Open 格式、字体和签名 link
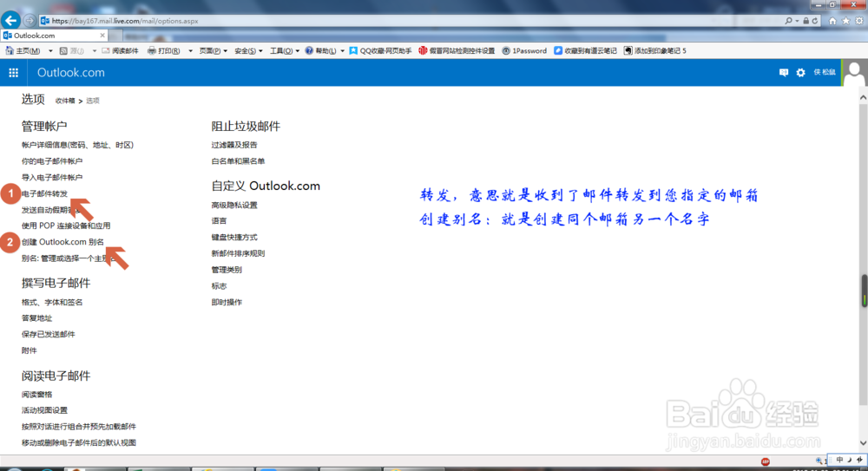Screen dimensions: 868x471 [x=52, y=302]
